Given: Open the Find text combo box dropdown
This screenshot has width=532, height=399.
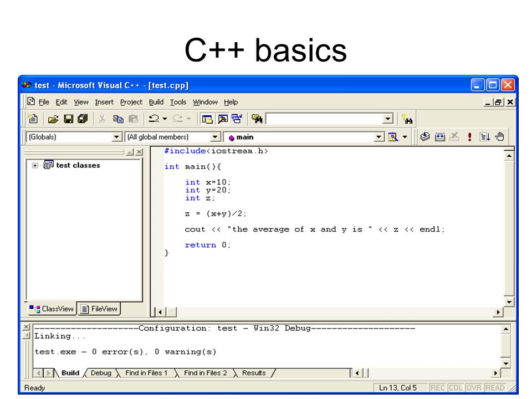Looking at the screenshot, I should tap(387, 119).
